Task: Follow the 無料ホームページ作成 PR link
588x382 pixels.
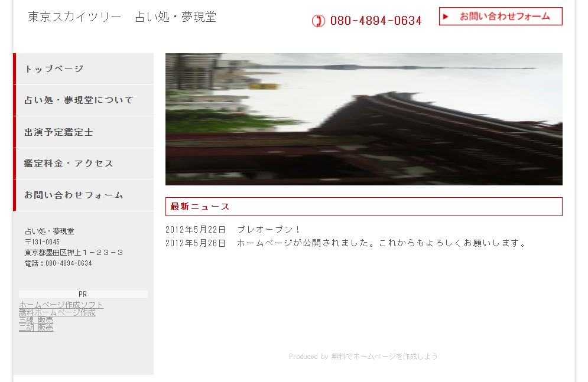Action: click(x=57, y=312)
